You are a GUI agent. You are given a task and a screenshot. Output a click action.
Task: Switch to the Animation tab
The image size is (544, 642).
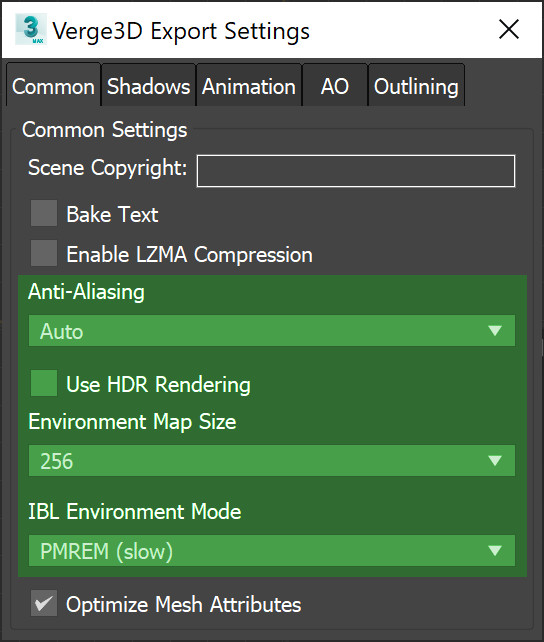click(249, 85)
